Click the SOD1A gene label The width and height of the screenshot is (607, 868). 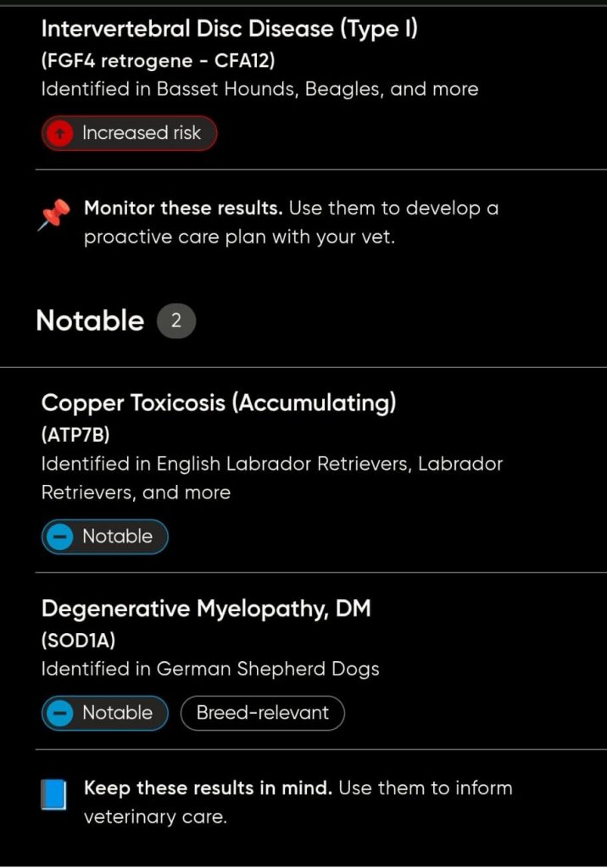coord(78,641)
